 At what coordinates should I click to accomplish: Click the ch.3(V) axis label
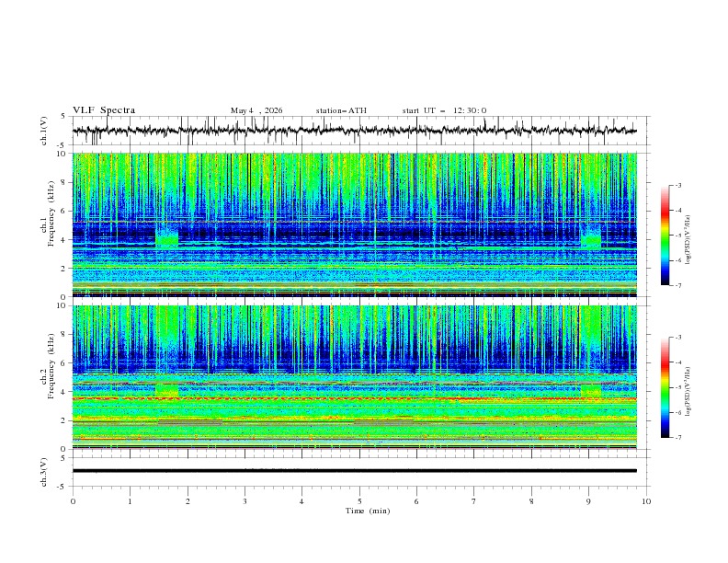point(44,472)
